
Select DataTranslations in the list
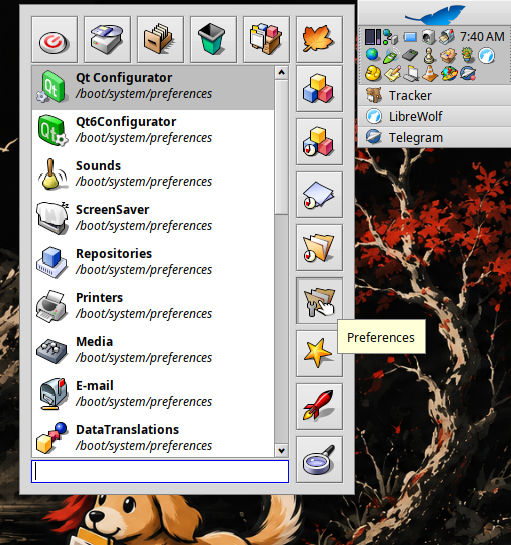(x=153, y=438)
